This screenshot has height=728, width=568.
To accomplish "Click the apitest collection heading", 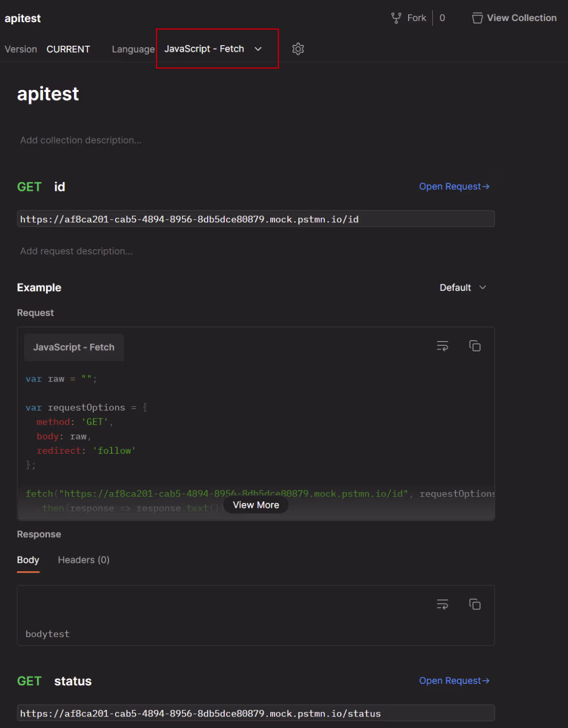I will pos(48,94).
